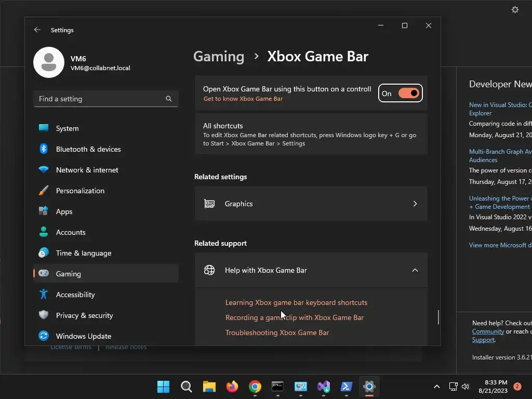Open the clock and date on taskbar
532x399 pixels.
click(493, 387)
